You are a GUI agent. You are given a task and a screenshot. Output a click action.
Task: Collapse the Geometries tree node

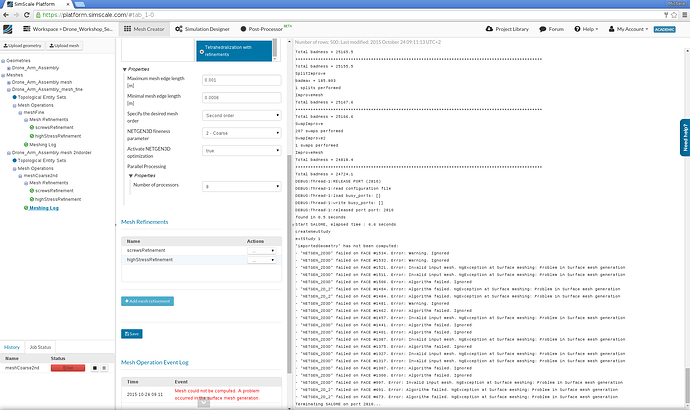coord(3,61)
